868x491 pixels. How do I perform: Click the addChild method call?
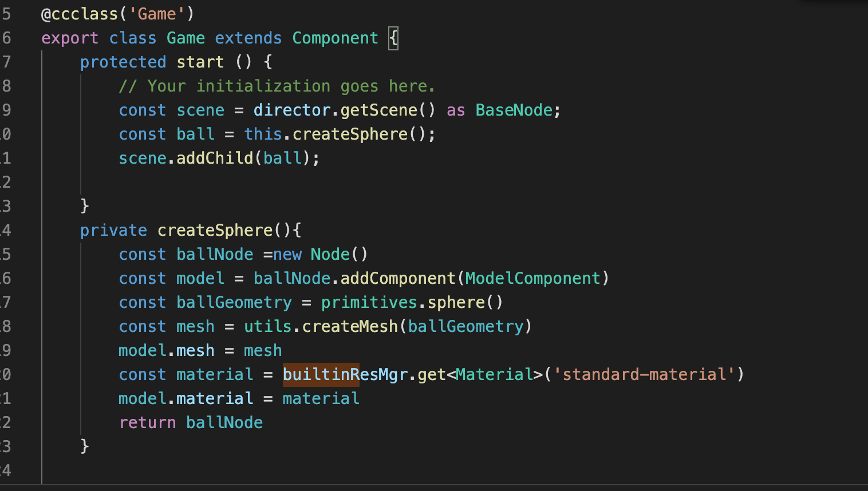[x=214, y=158]
